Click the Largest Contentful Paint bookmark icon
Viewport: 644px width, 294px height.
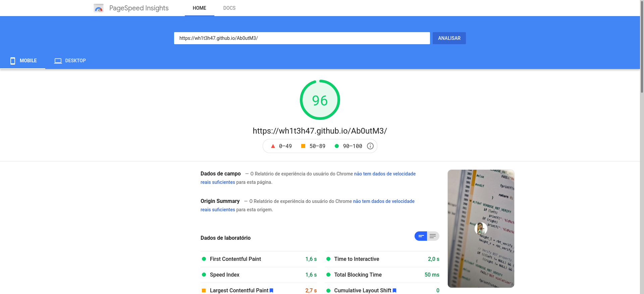[x=271, y=291]
